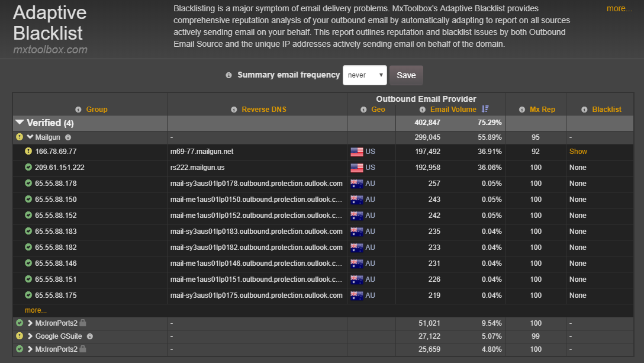Click lock icon beside MxIronPorts2 with 25,659
This screenshot has width=644, height=363.
tap(83, 349)
